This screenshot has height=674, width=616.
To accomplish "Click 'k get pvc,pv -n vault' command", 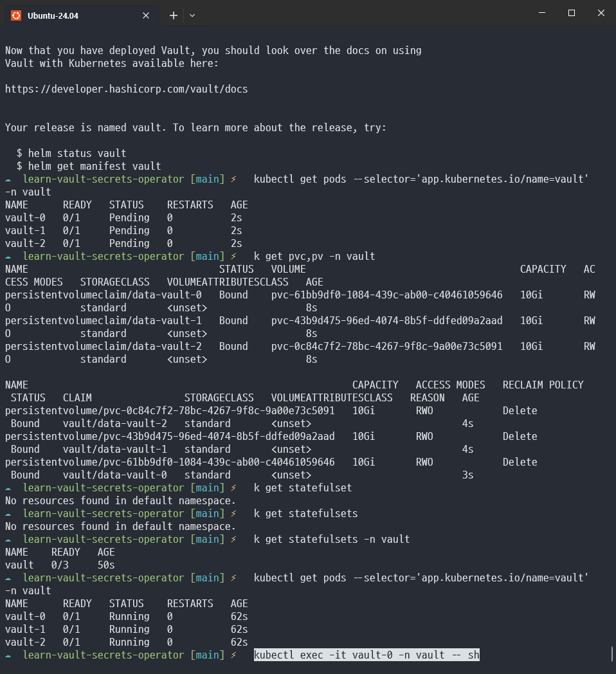I will (314, 256).
